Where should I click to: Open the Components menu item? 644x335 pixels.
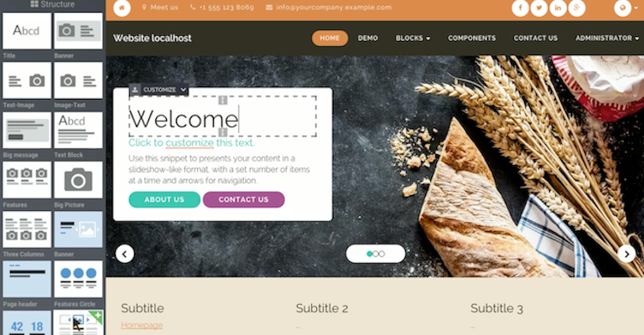pos(471,39)
